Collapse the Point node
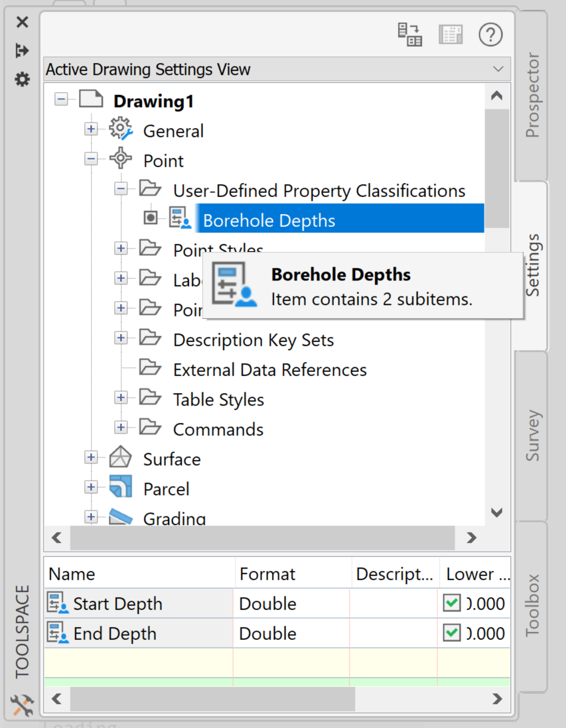The image size is (566, 728). 91,158
